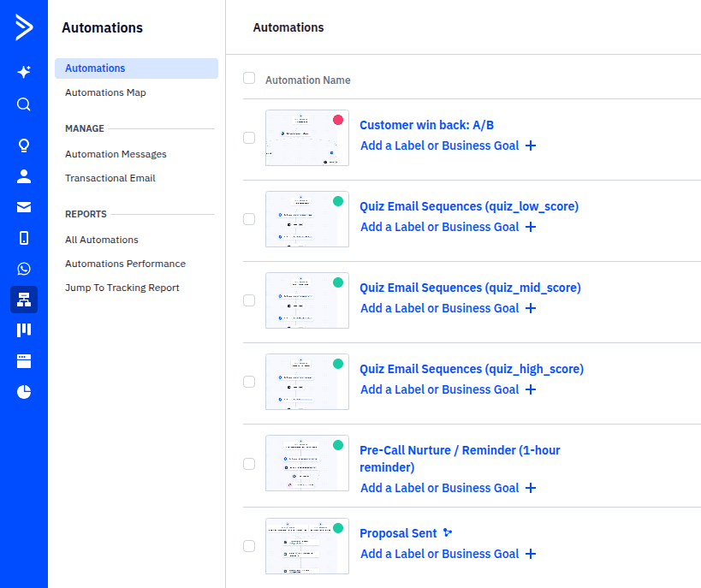The height and width of the screenshot is (588, 701).
Task: Open Automations Map in the sidebar
Action: [105, 92]
